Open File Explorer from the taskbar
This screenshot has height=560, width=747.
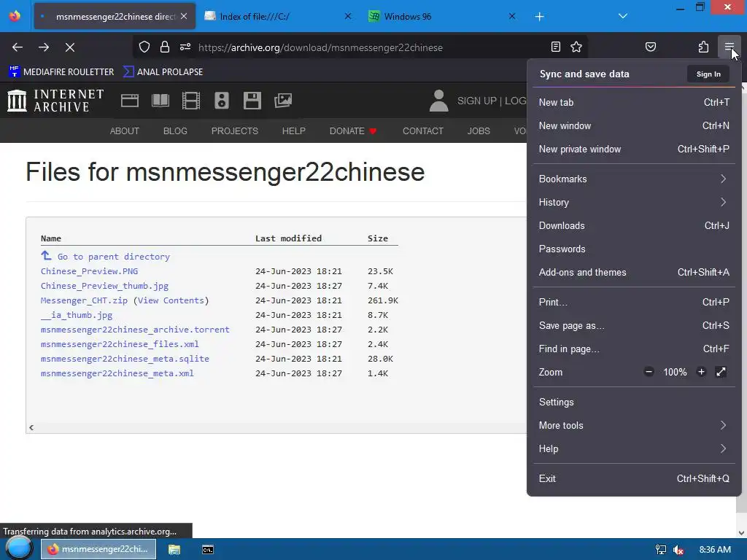point(174,550)
